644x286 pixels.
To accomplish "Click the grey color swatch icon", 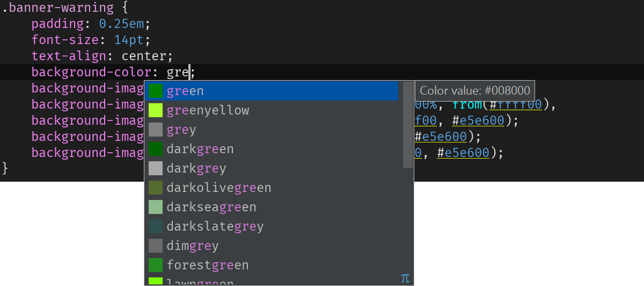I will pyautogui.click(x=156, y=130).
